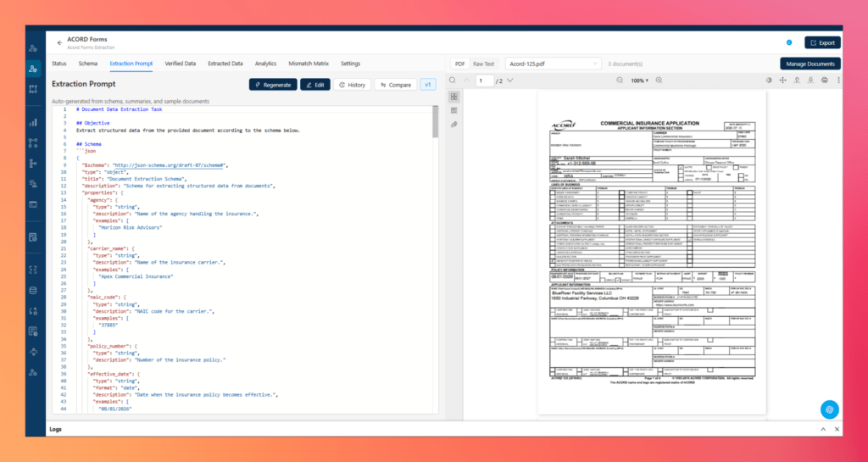Zoom out the PDF viewer
This screenshot has height=462, width=868.
pos(620,81)
